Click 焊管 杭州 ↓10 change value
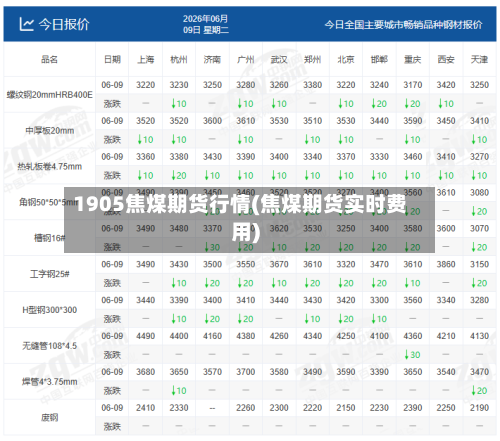The image size is (500, 441). click(179, 391)
